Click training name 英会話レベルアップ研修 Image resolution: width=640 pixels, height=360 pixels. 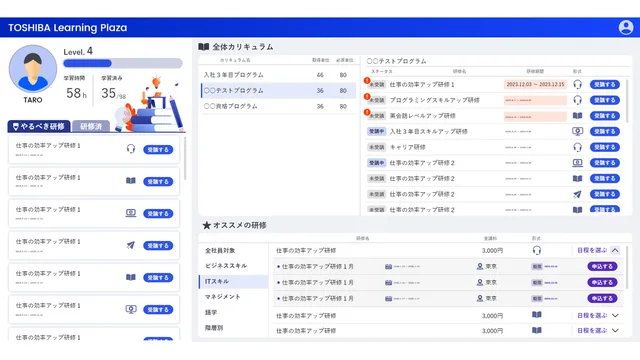coord(422,116)
